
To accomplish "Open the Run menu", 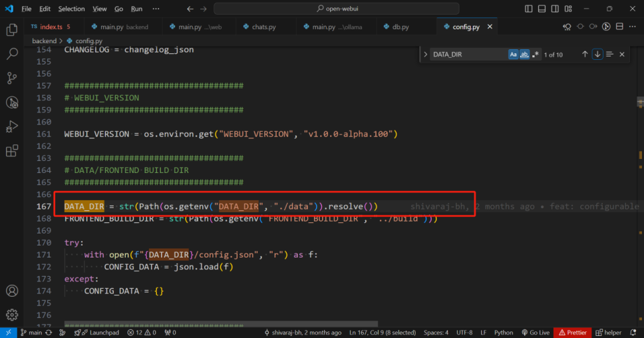I will coord(136,9).
